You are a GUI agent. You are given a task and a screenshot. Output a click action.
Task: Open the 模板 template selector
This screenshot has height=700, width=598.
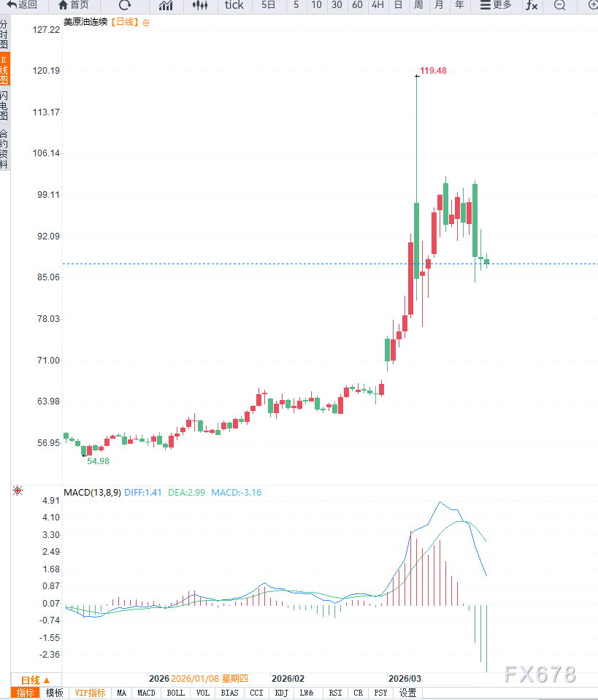(55, 693)
